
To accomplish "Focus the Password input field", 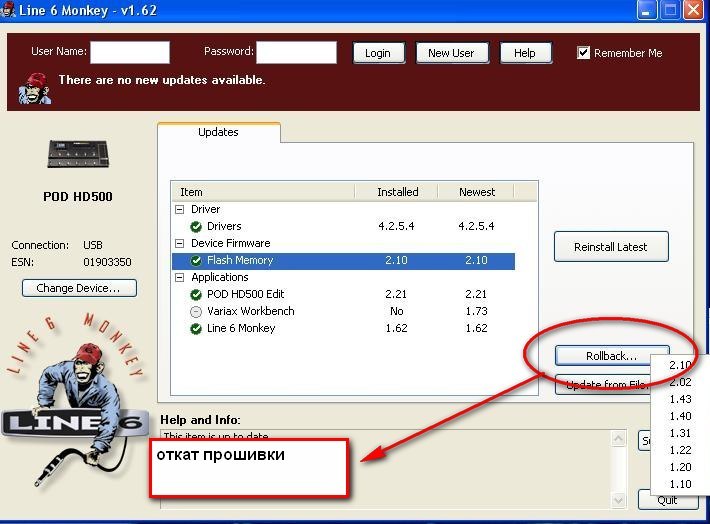I will click(297, 52).
